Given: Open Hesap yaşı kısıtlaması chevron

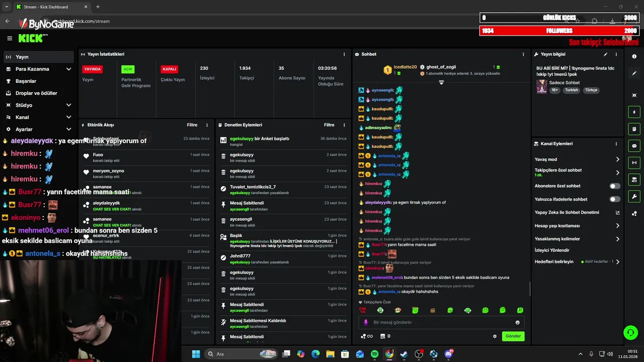Looking at the screenshot, I should tap(618, 226).
